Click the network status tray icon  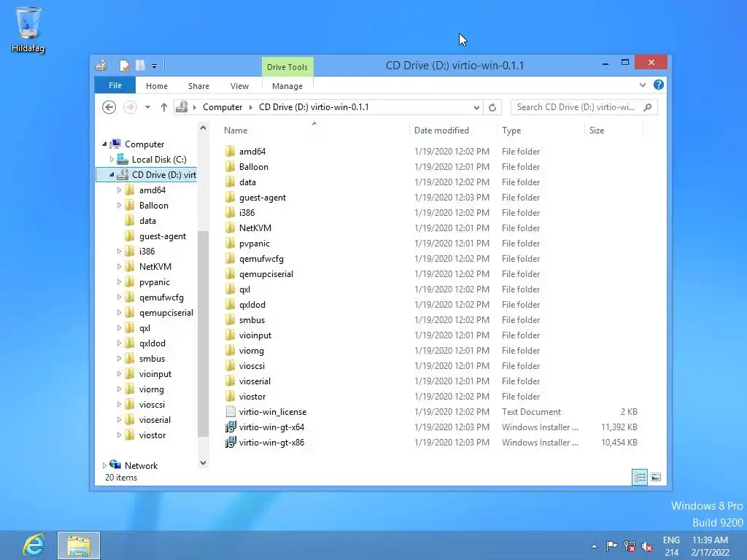coord(630,546)
